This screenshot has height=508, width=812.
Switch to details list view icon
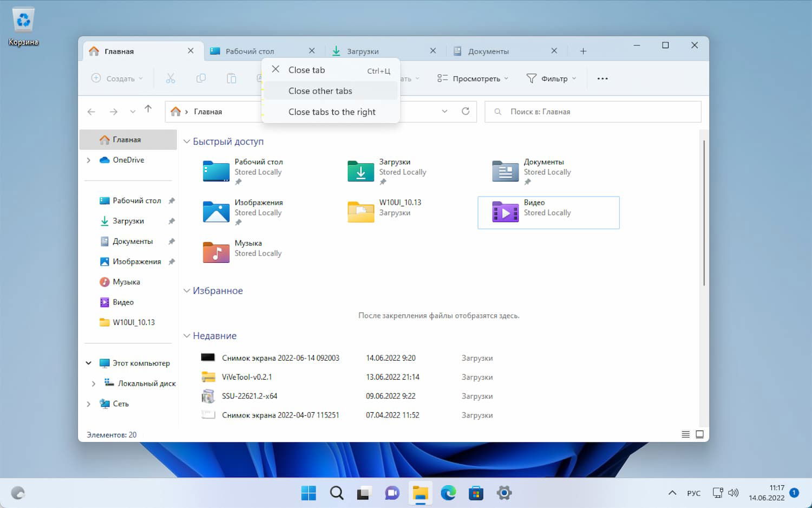point(685,434)
